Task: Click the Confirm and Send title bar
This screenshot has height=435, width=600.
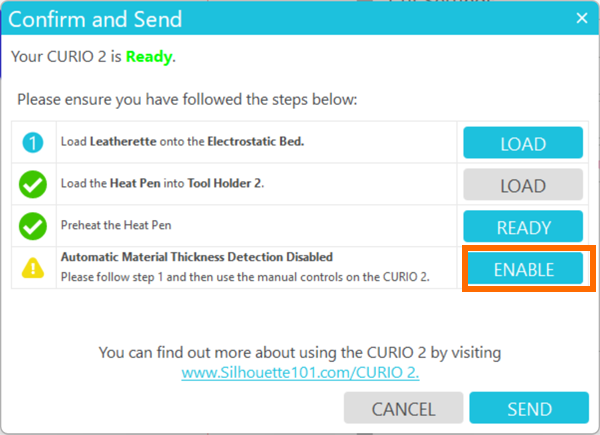Action: coord(250,17)
